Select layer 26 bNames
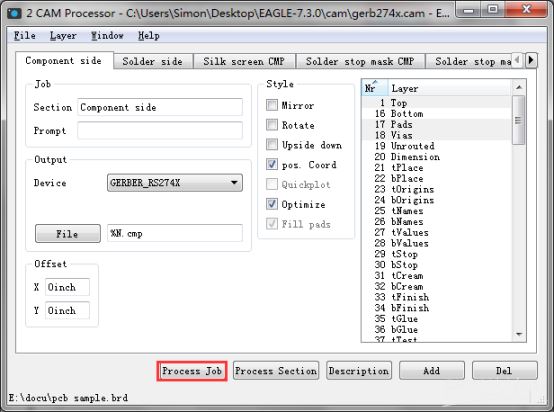The width and height of the screenshot is (554, 412). pyautogui.click(x=437, y=222)
